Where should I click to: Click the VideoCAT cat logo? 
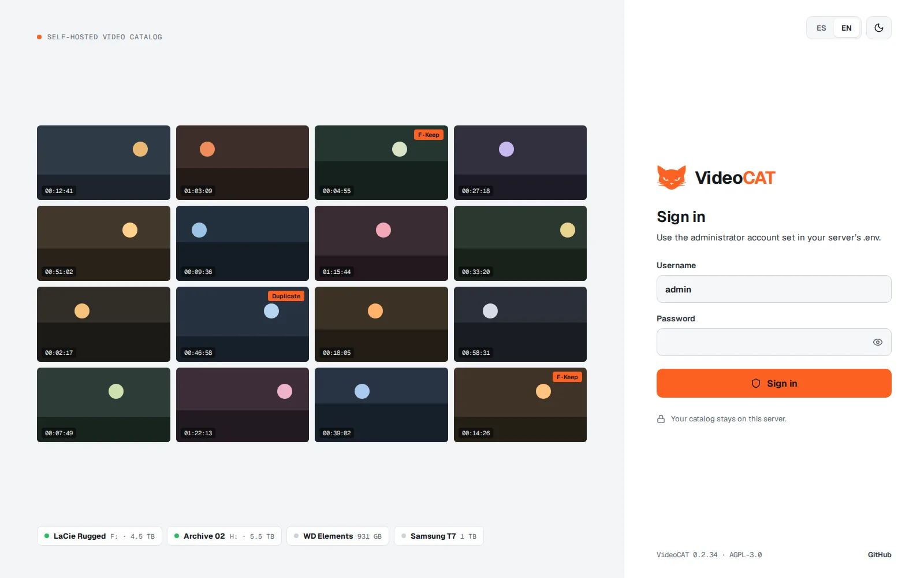pyautogui.click(x=672, y=177)
